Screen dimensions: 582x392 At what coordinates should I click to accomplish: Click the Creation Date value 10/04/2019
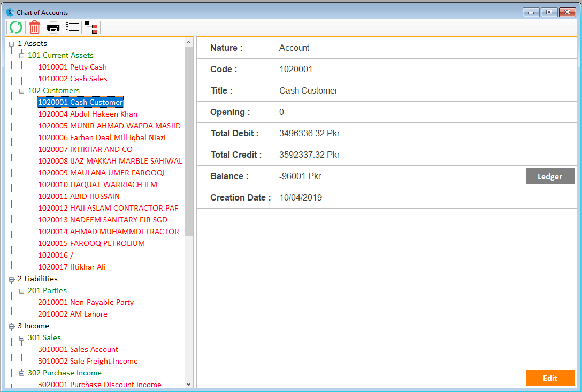tap(301, 197)
